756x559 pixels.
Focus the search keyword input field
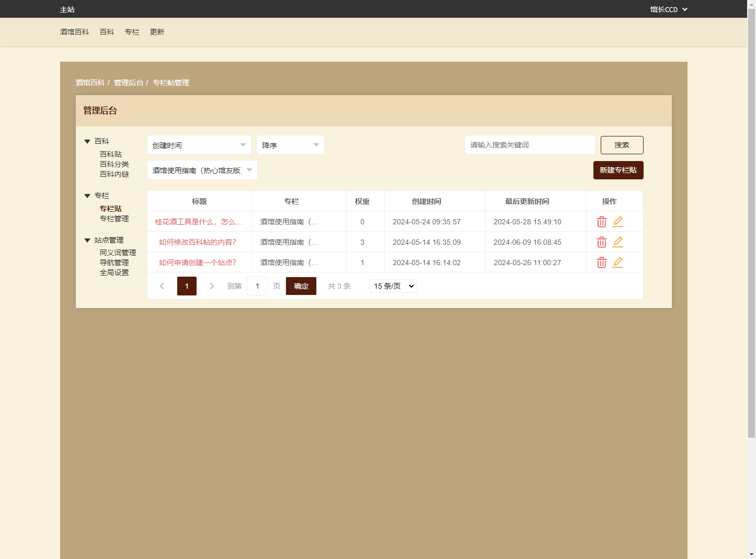coord(530,145)
